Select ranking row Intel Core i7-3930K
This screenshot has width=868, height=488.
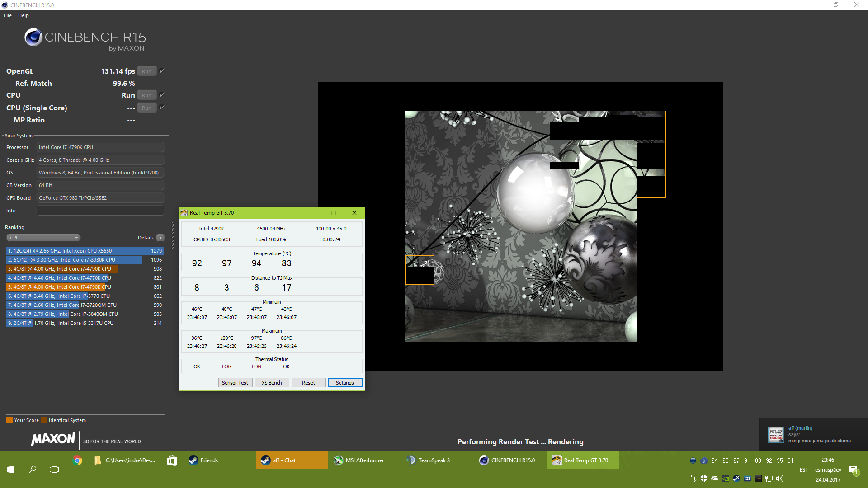point(85,260)
